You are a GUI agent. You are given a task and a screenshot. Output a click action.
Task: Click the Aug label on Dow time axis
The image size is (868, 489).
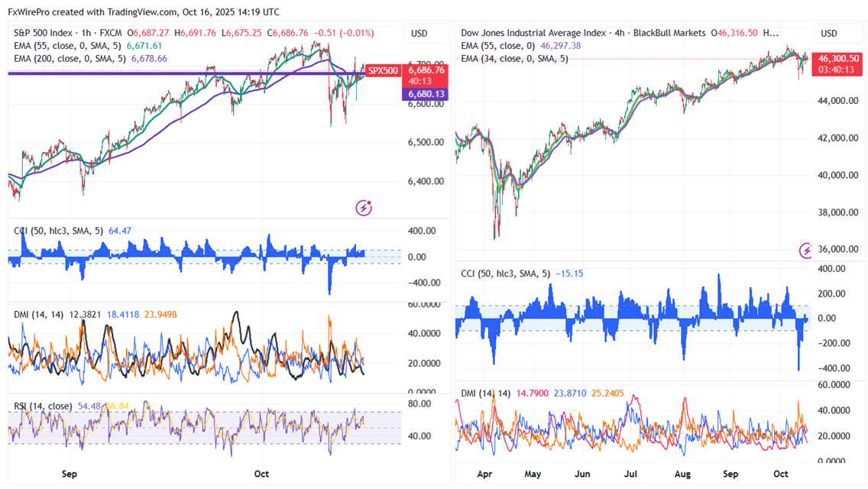tap(682, 474)
